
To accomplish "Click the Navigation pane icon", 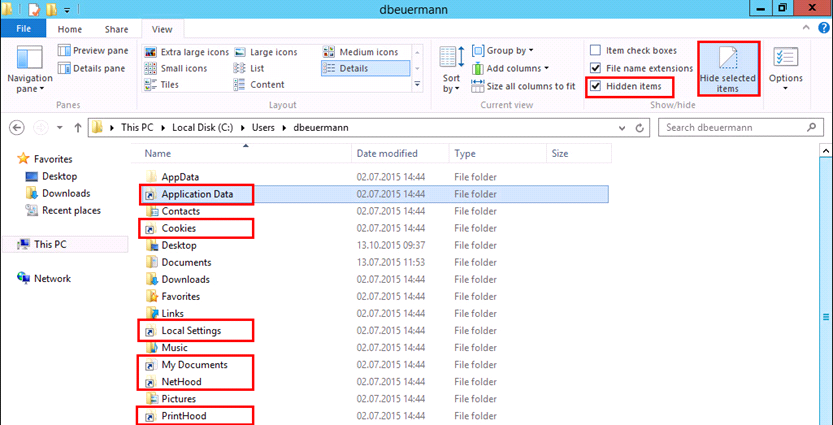I will tap(29, 58).
